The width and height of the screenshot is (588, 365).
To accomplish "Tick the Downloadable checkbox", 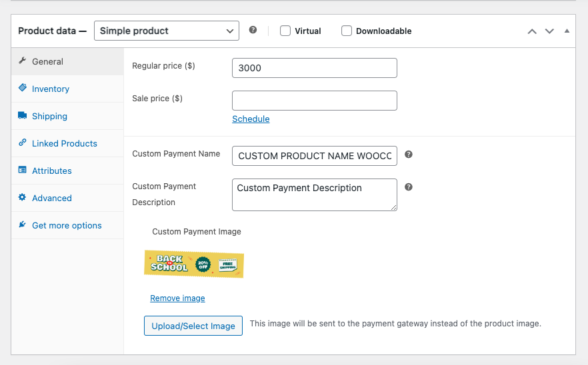I will click(x=347, y=31).
